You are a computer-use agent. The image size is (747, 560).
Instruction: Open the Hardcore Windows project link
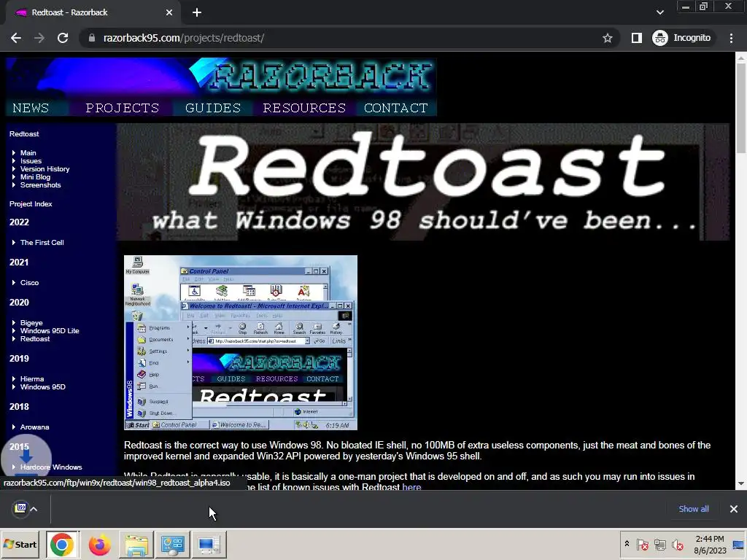tap(51, 467)
